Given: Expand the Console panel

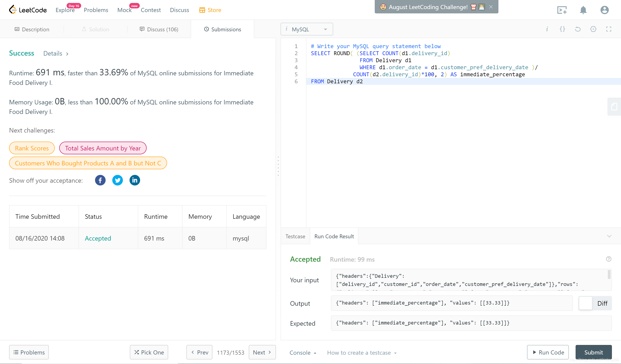Looking at the screenshot, I should [303, 353].
